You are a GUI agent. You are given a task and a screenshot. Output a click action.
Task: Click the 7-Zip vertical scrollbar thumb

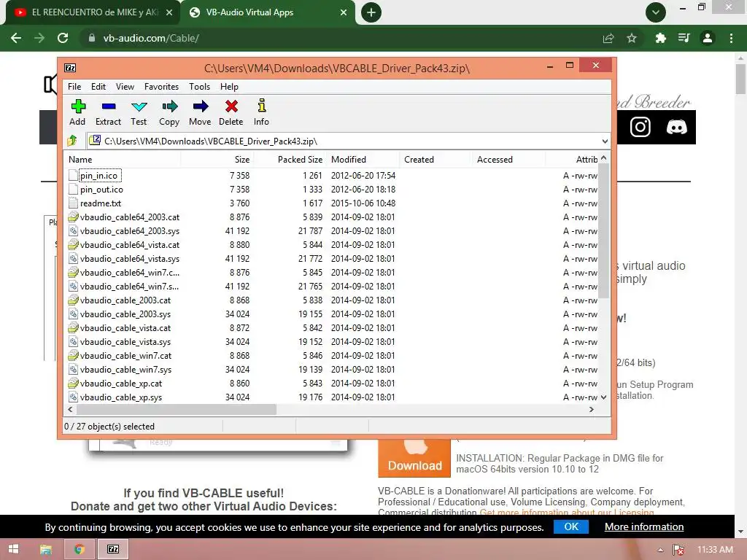(603, 230)
